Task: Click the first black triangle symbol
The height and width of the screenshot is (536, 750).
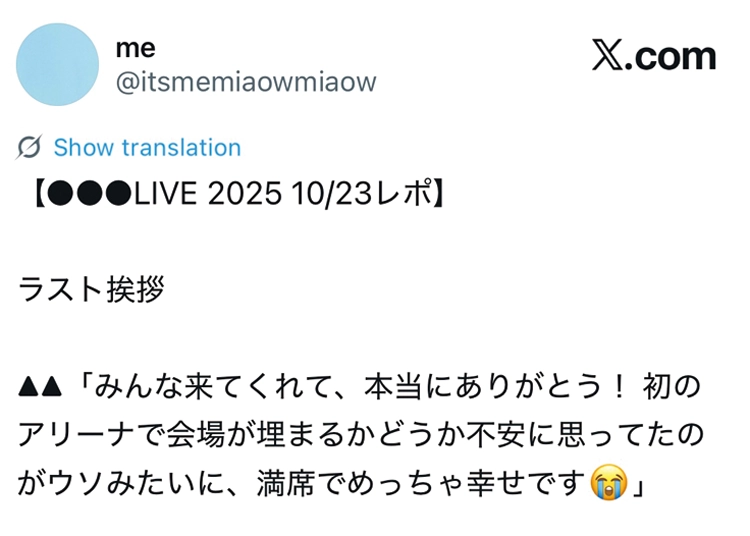Action: click(28, 387)
